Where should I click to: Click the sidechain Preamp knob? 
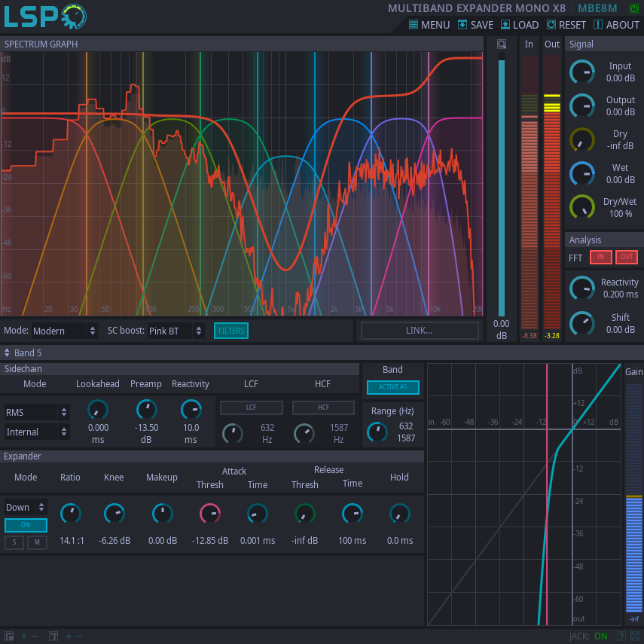(x=147, y=410)
